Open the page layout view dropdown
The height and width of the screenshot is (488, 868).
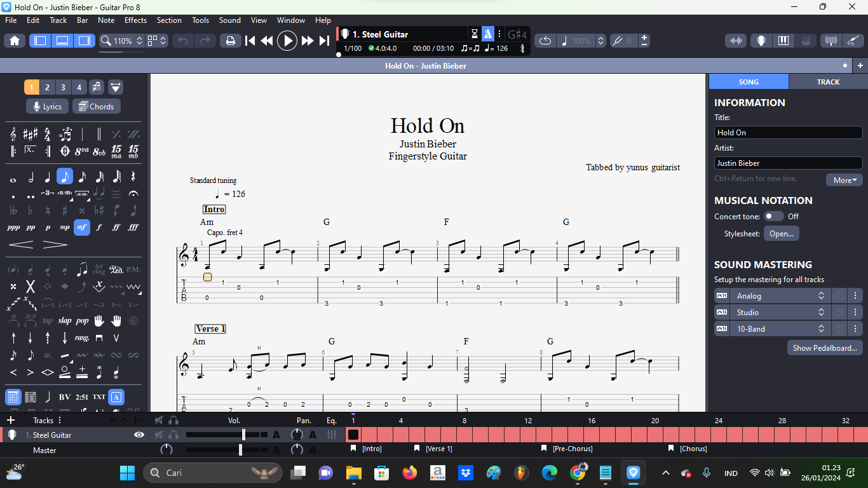click(157, 41)
